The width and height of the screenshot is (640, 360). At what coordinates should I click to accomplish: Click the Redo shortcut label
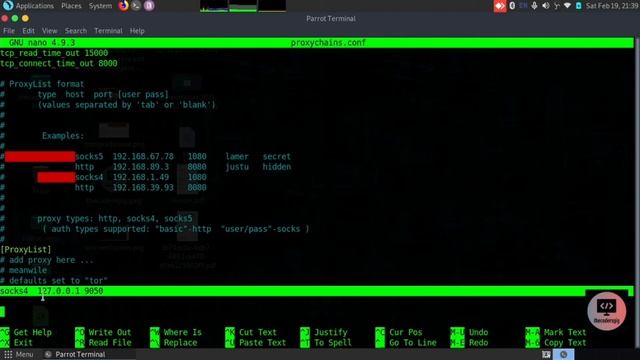pyautogui.click(x=478, y=342)
